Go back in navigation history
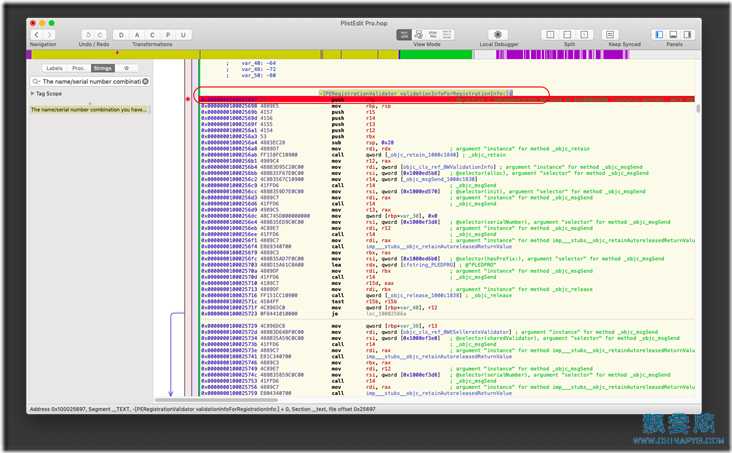 tap(36, 35)
